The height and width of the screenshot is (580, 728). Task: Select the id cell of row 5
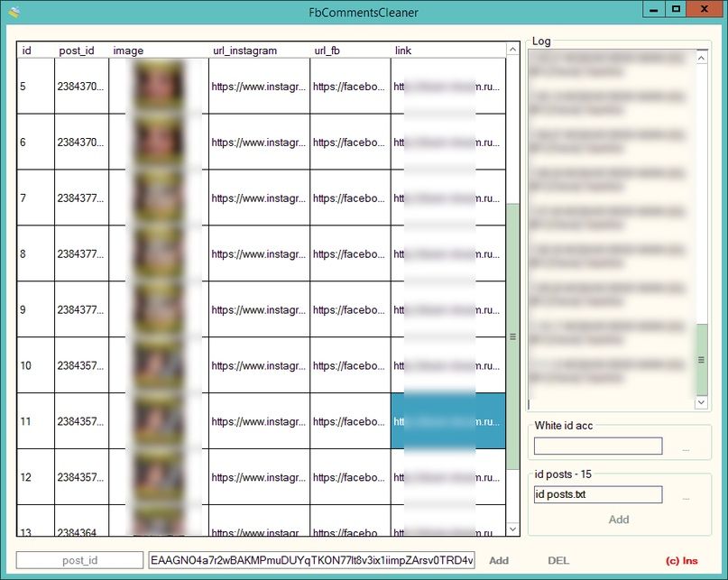pos(36,86)
